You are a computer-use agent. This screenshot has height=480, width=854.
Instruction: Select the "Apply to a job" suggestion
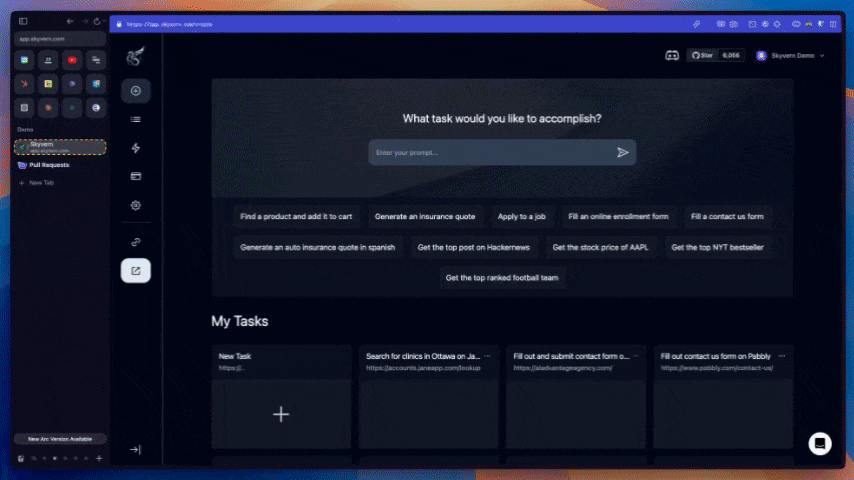[521, 216]
